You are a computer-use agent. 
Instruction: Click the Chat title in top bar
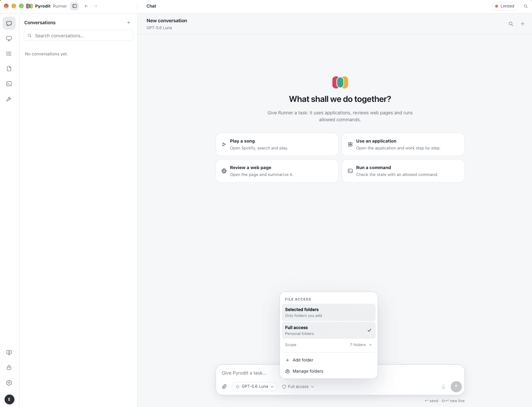(151, 6)
